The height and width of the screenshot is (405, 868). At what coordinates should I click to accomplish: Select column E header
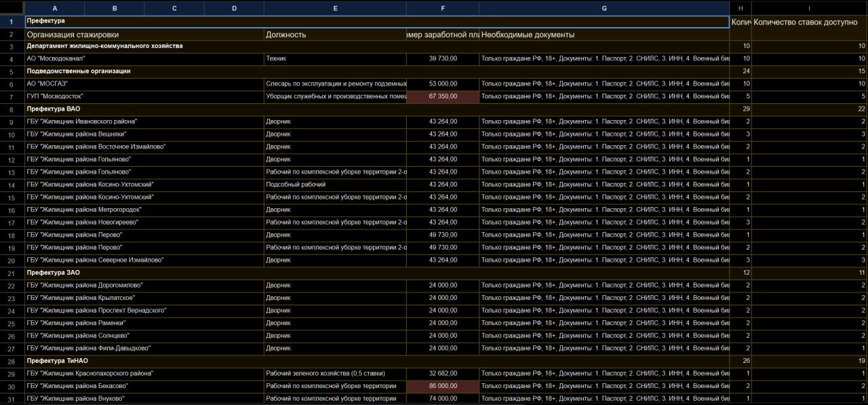335,8
